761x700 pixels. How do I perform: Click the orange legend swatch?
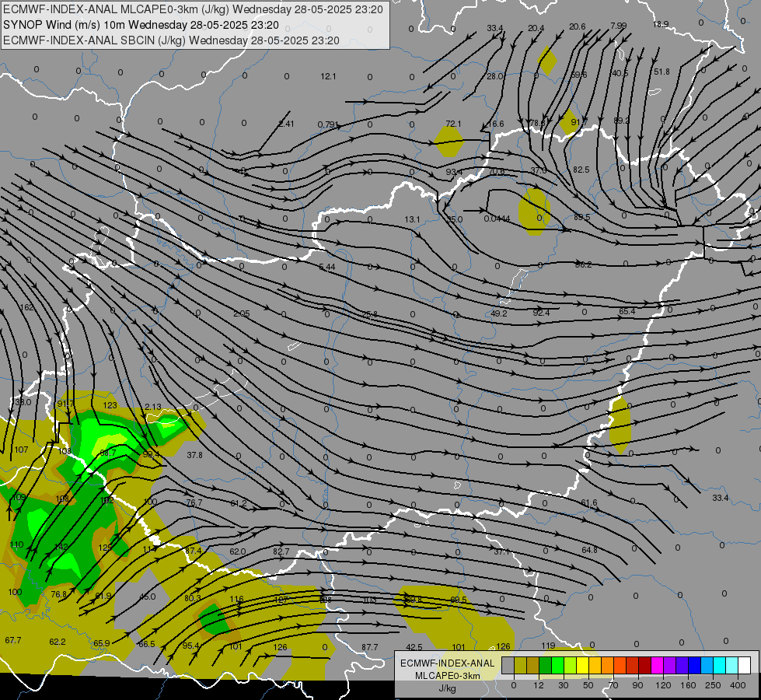(608, 665)
